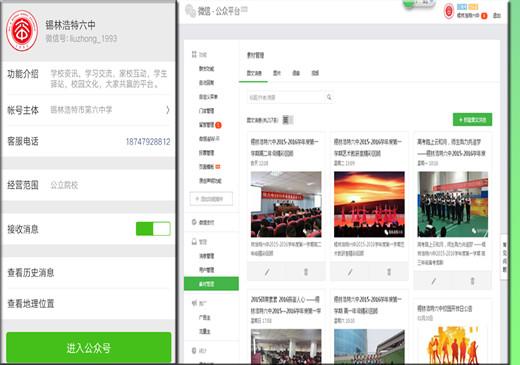The width and height of the screenshot is (520, 365).
Task: Click 退出 logout link in header
Action: (497, 15)
